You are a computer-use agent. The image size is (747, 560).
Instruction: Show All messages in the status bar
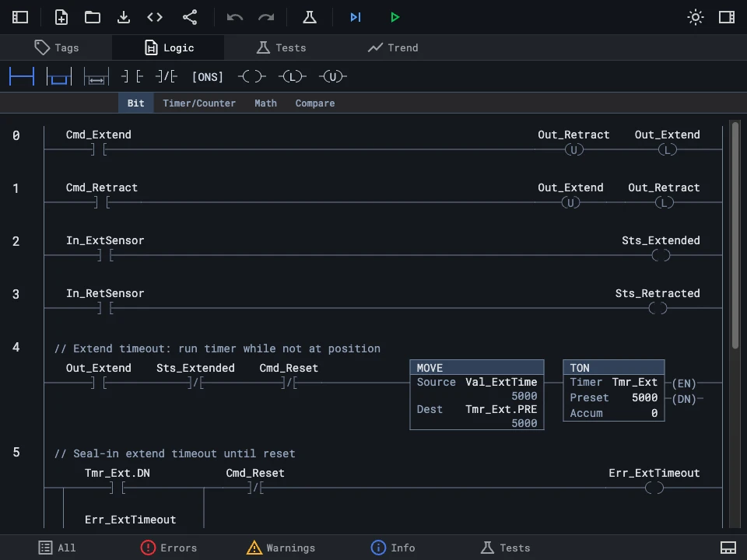pyautogui.click(x=57, y=548)
